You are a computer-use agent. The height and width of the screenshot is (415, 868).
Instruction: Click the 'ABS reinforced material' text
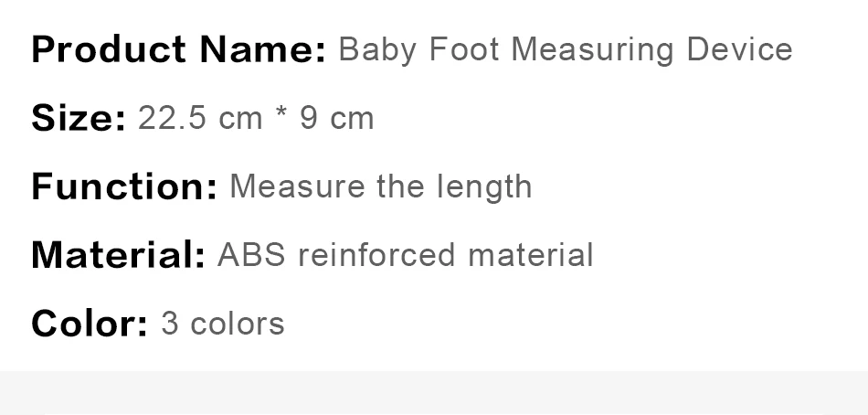pyautogui.click(x=405, y=255)
